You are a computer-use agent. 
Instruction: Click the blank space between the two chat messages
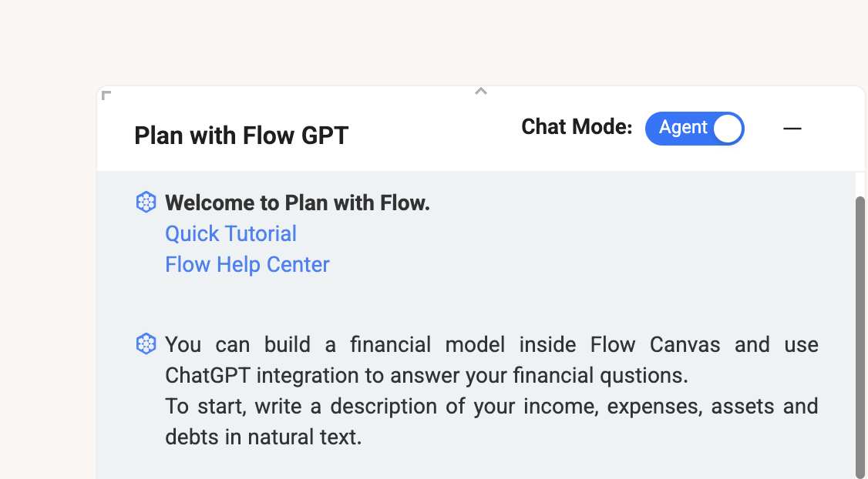[476, 304]
